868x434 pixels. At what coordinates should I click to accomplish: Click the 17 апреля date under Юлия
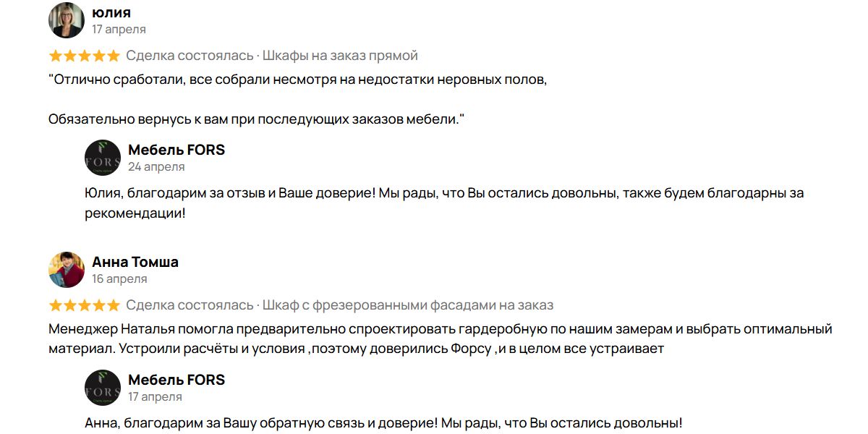click(x=119, y=30)
